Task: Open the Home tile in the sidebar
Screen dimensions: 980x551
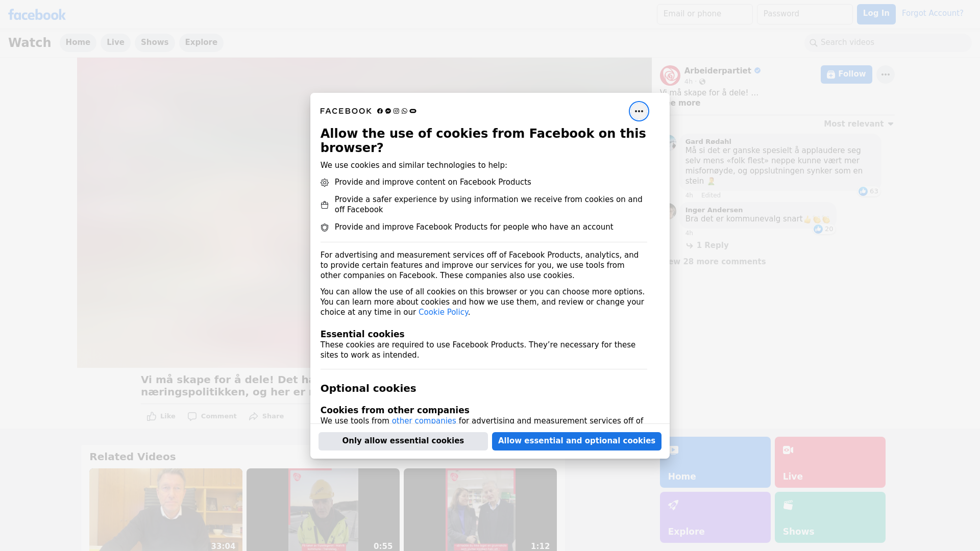Action: tap(715, 462)
